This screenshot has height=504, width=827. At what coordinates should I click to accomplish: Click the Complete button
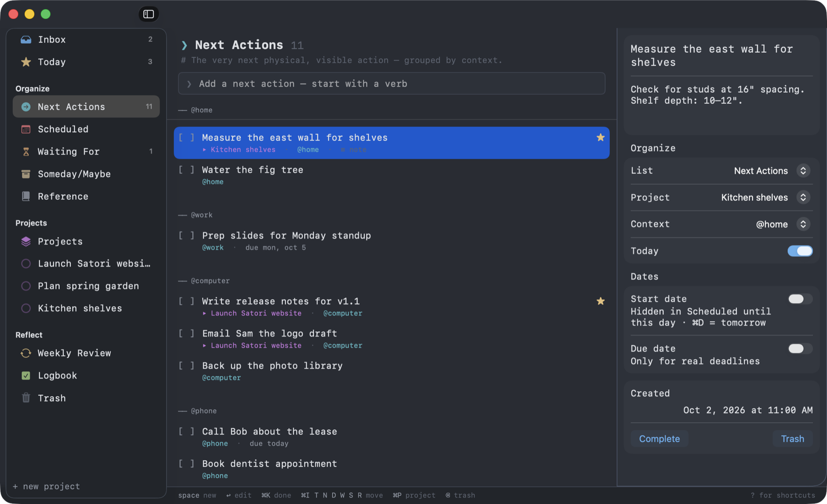click(659, 439)
